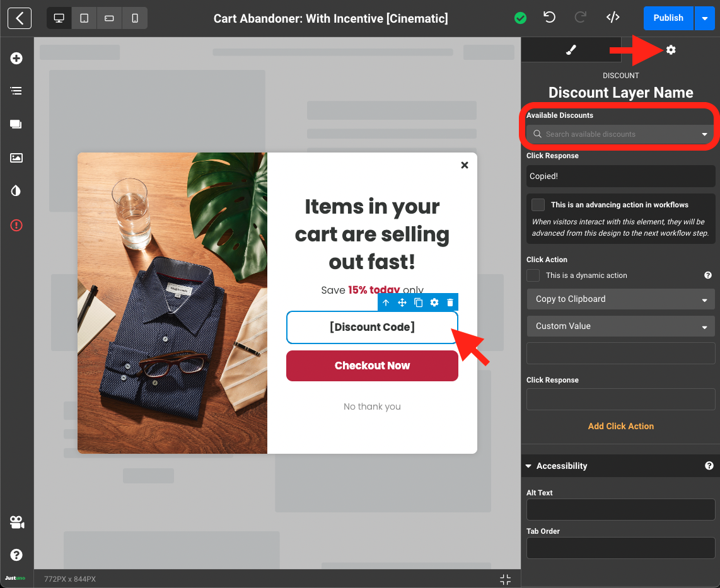This screenshot has width=720, height=588.
Task: Click the undo arrow icon
Action: coord(549,18)
